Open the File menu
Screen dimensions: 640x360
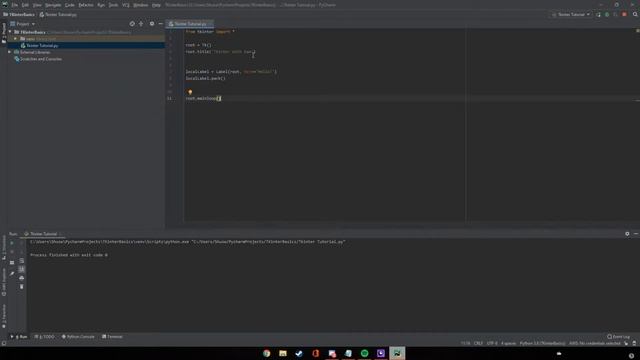click(15, 5)
